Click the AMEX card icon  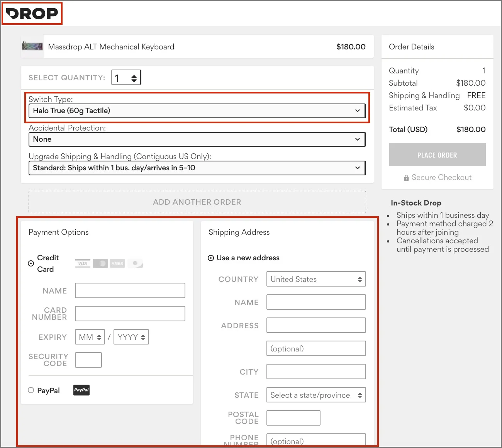click(x=117, y=263)
